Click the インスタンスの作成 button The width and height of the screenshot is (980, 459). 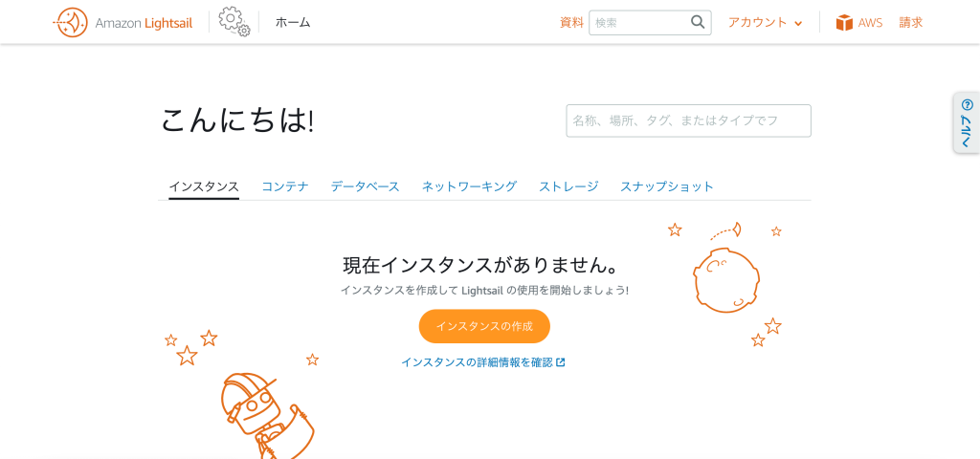(x=484, y=326)
